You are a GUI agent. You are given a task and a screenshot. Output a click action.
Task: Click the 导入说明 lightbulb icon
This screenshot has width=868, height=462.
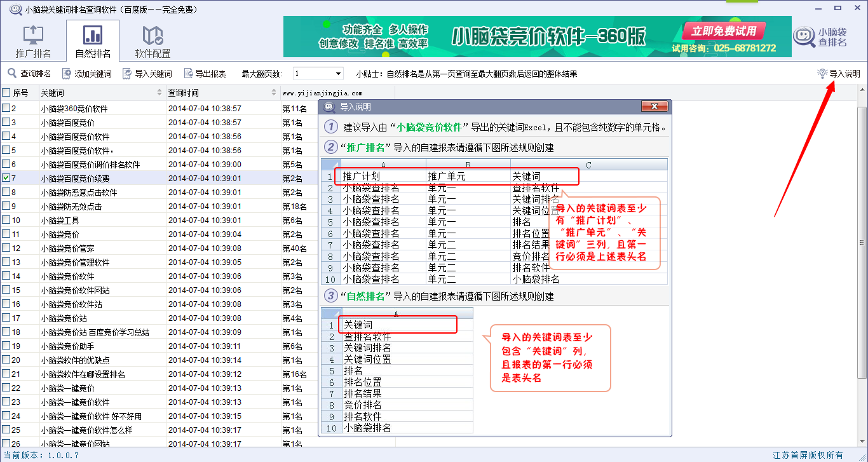pos(822,74)
